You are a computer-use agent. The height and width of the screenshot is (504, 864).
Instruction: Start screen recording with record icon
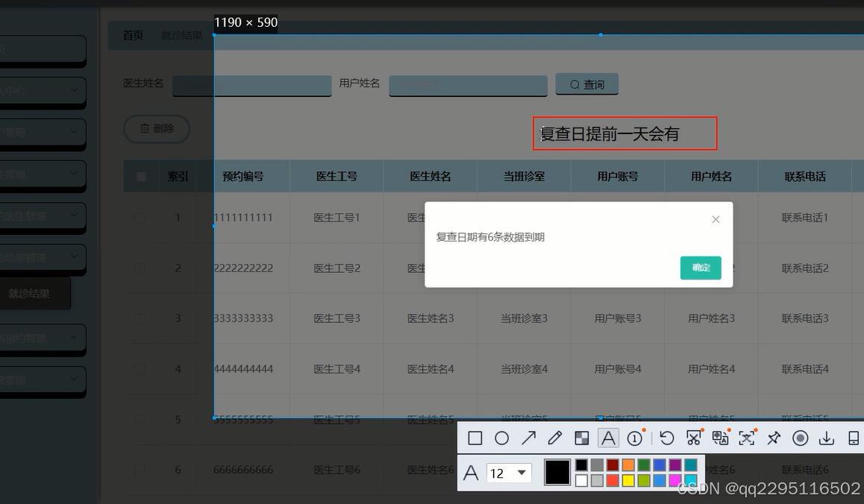pyautogui.click(x=800, y=438)
